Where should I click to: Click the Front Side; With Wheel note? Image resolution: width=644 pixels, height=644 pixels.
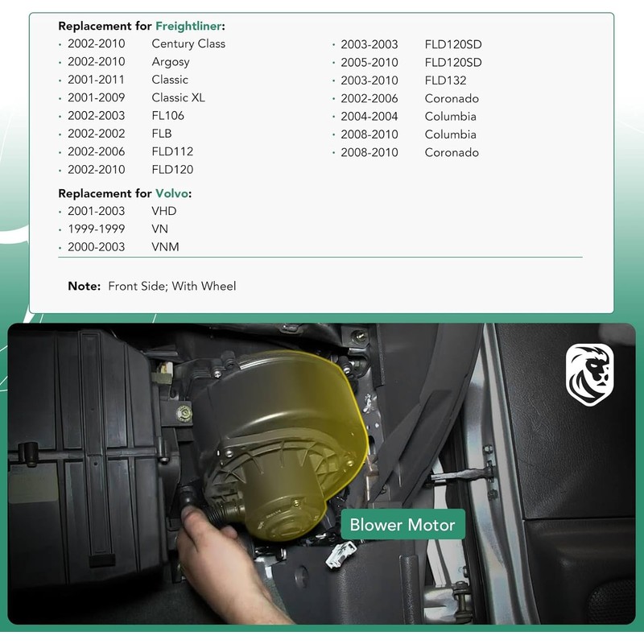coord(172,287)
